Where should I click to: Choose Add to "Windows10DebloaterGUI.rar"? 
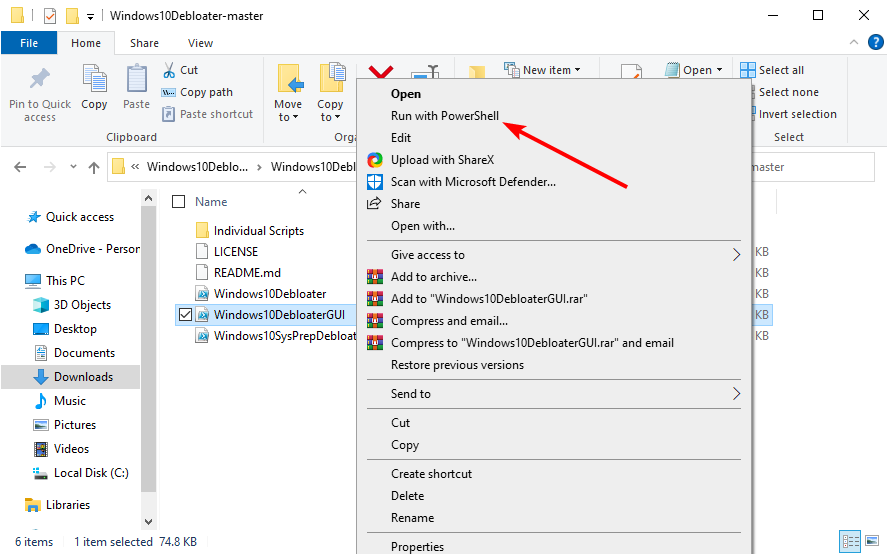tap(489, 299)
